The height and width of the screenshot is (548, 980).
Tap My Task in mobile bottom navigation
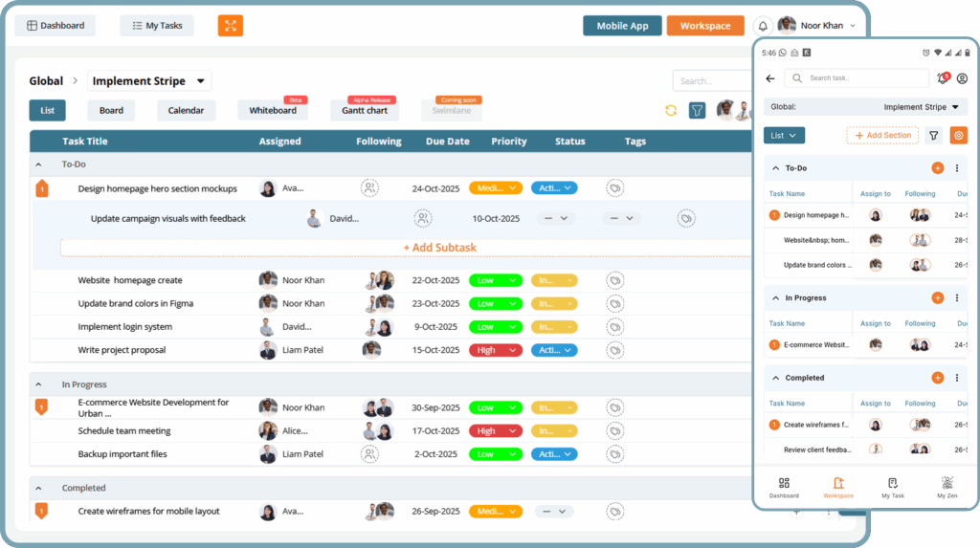click(x=892, y=488)
